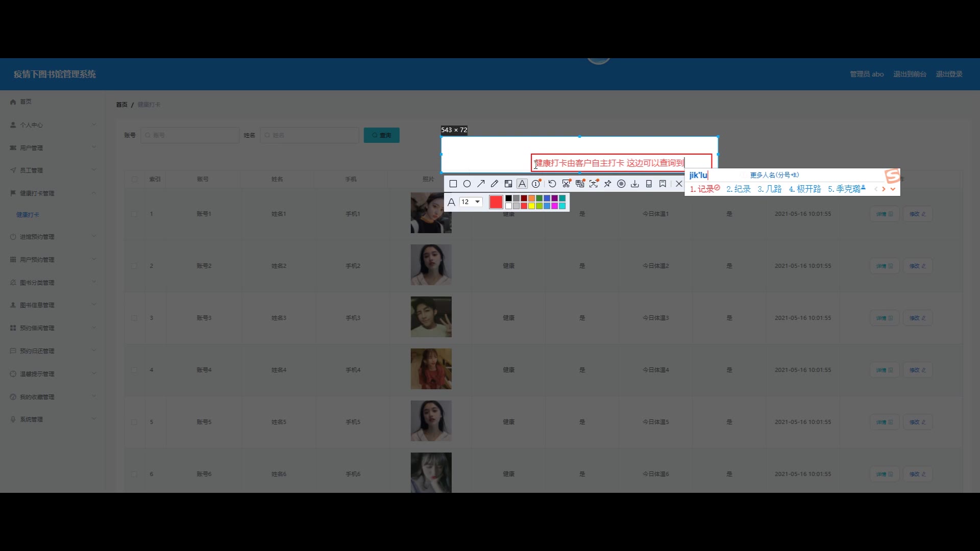The width and height of the screenshot is (980, 551).
Task: Choose IME candidate 2 纪录
Action: coord(739,189)
